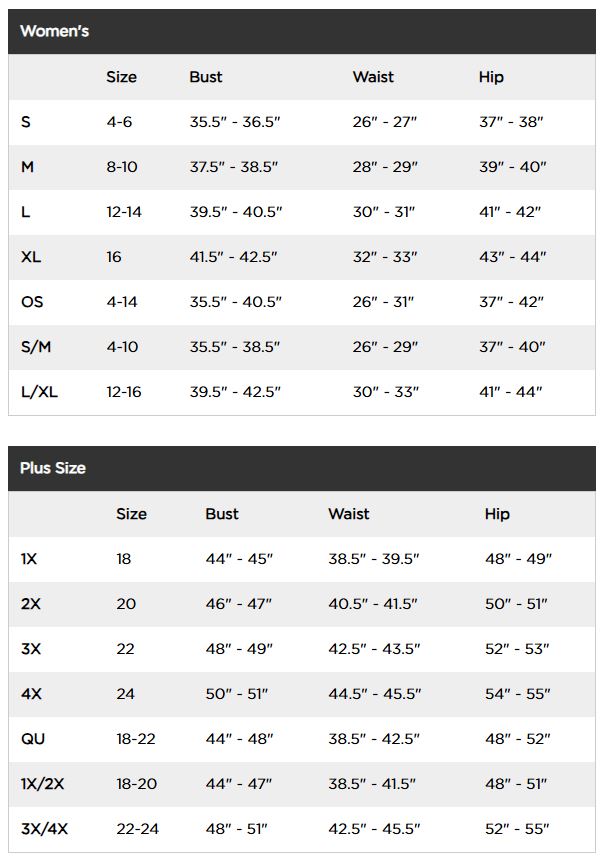Click the 1X/2X row label
The height and width of the screenshot is (864, 604).
42,784
